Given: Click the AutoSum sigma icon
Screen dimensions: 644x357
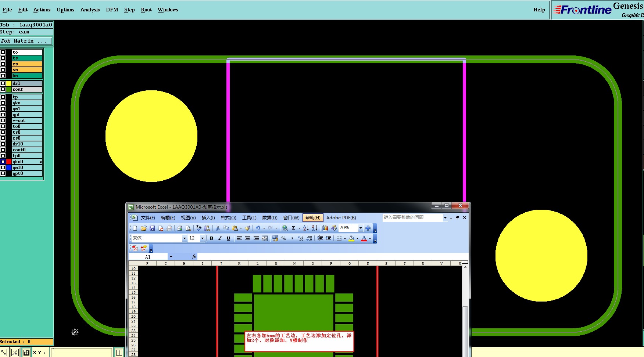Looking at the screenshot, I should click(x=294, y=228).
